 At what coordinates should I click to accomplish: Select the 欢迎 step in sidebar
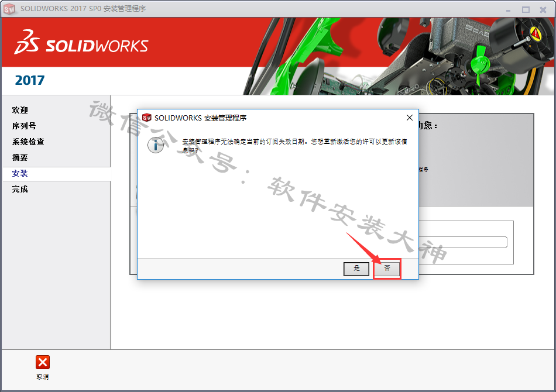(20, 110)
